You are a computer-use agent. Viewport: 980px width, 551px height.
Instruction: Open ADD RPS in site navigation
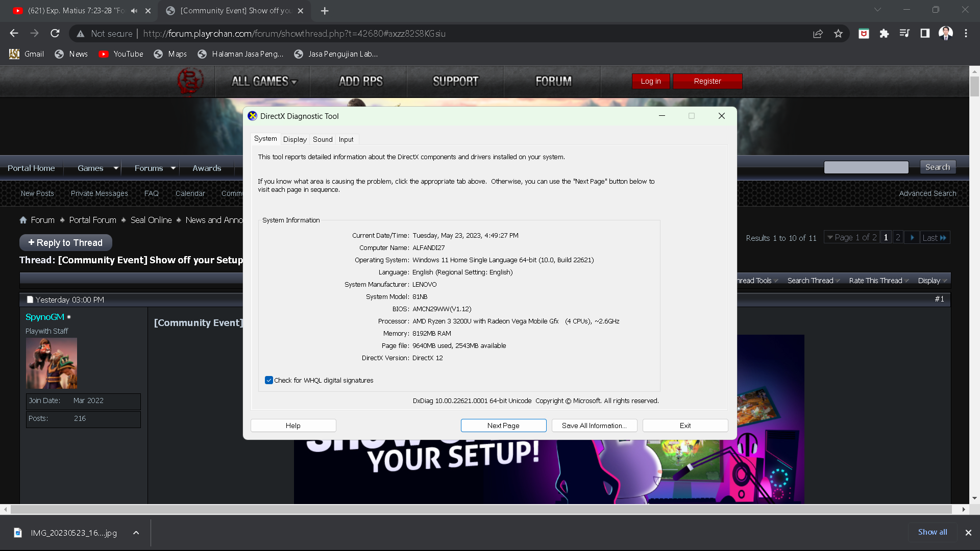coord(361,82)
